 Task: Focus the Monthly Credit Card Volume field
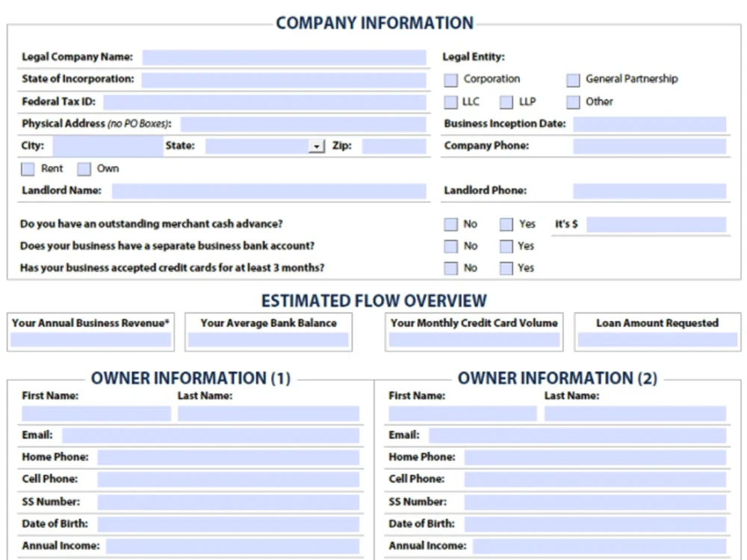(x=474, y=340)
